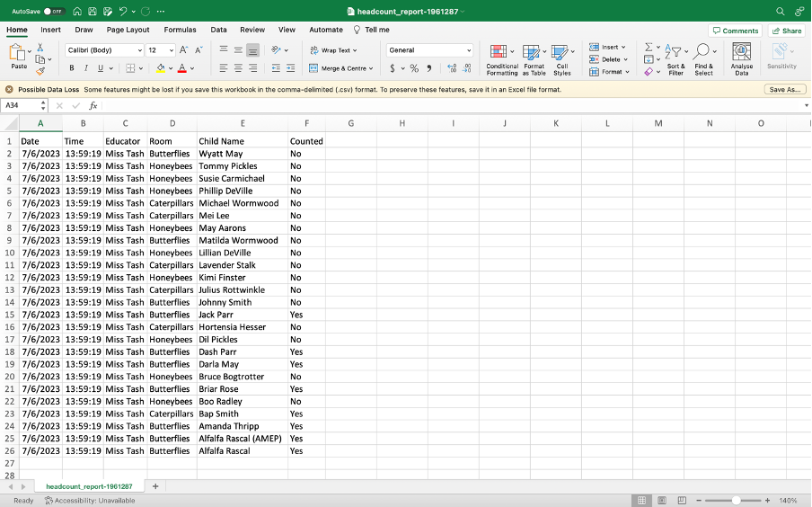Screen dimensions: 812x507
Task: Click the Increase Indent icon
Action: [291, 68]
